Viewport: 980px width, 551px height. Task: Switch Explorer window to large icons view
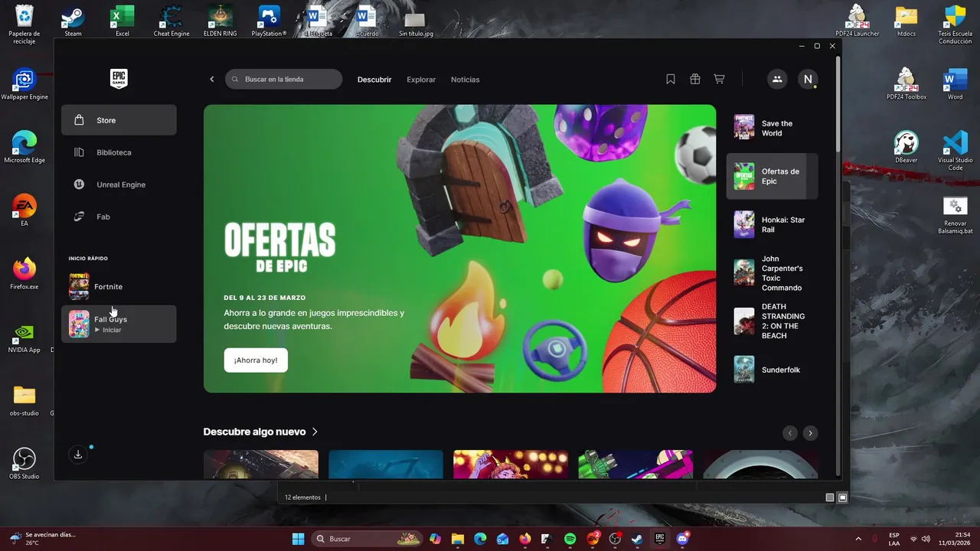pyautogui.click(x=843, y=497)
